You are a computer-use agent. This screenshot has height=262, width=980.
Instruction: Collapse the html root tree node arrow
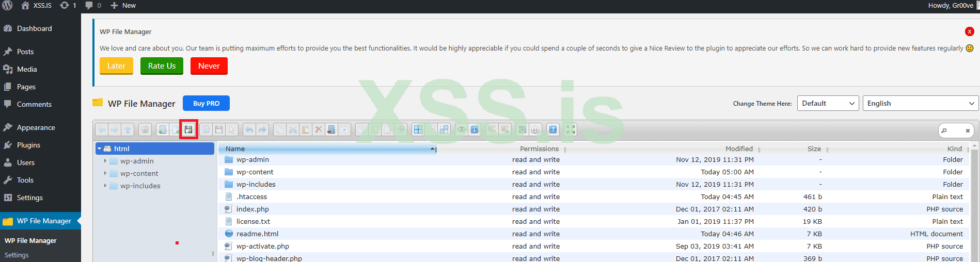pyautogui.click(x=99, y=149)
